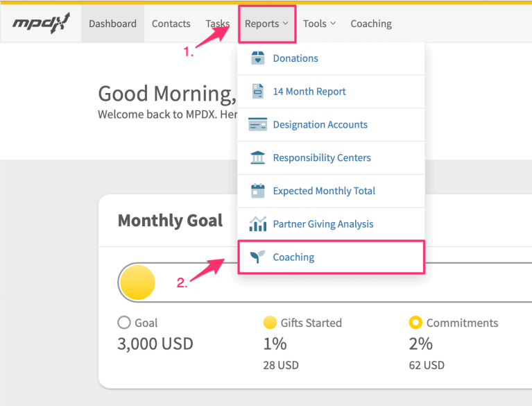The height and width of the screenshot is (406, 532).
Task: Click the Monthly Goal heading
Action: coord(170,221)
